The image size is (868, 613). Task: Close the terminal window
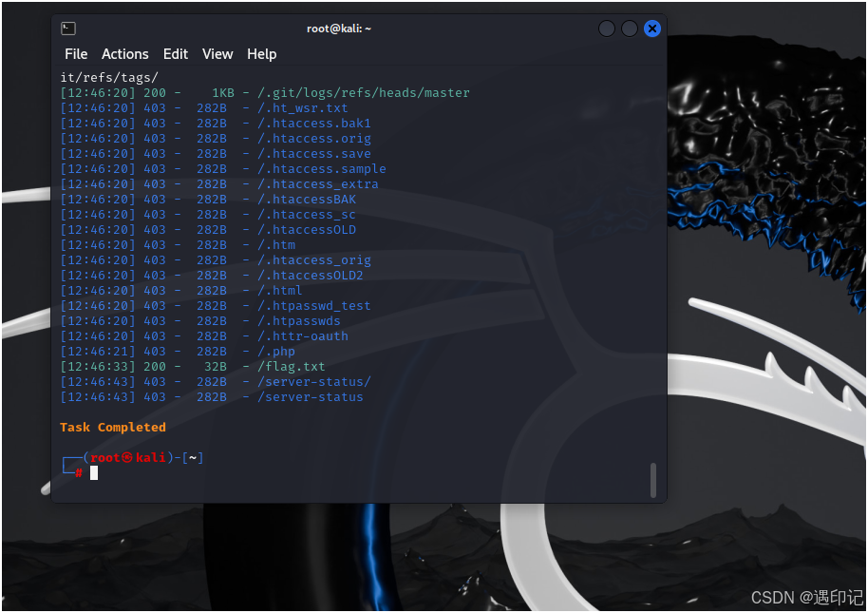[652, 29]
